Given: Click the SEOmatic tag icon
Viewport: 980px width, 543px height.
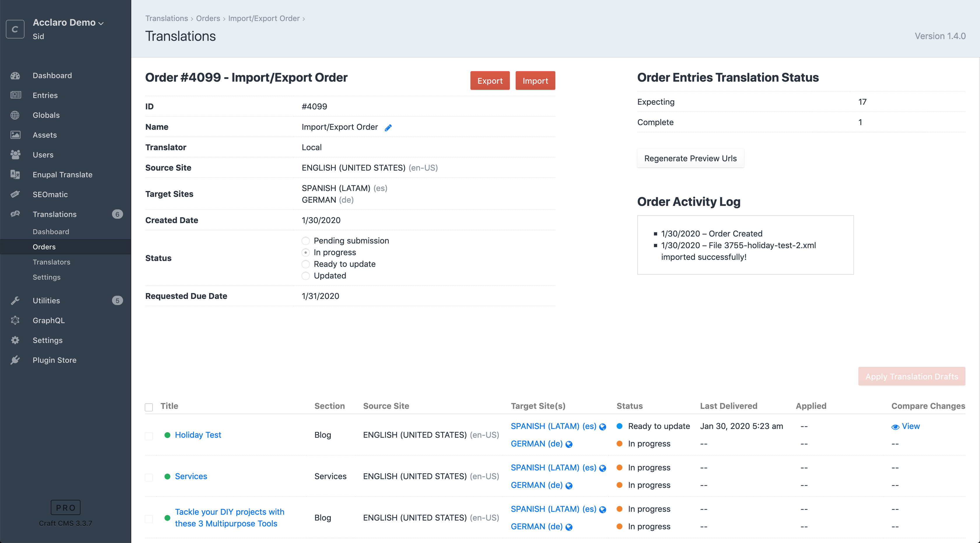Looking at the screenshot, I should click(15, 194).
